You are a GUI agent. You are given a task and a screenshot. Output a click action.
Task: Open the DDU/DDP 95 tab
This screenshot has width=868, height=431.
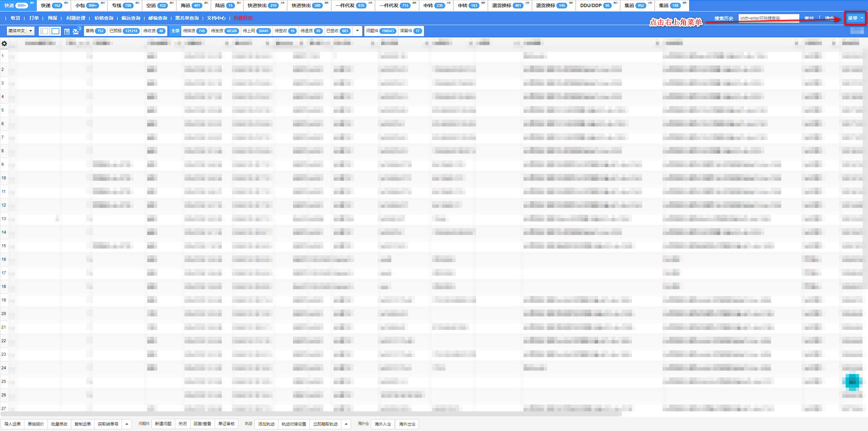(x=598, y=5)
